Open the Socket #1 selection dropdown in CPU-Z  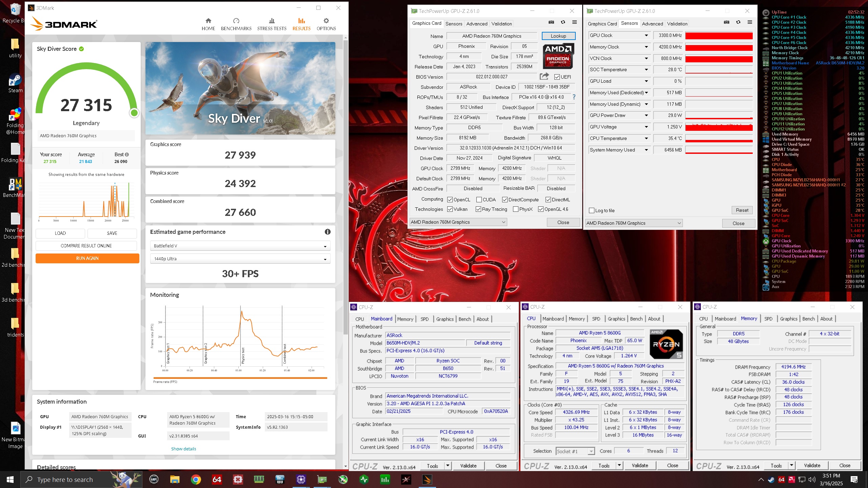pyautogui.click(x=575, y=451)
